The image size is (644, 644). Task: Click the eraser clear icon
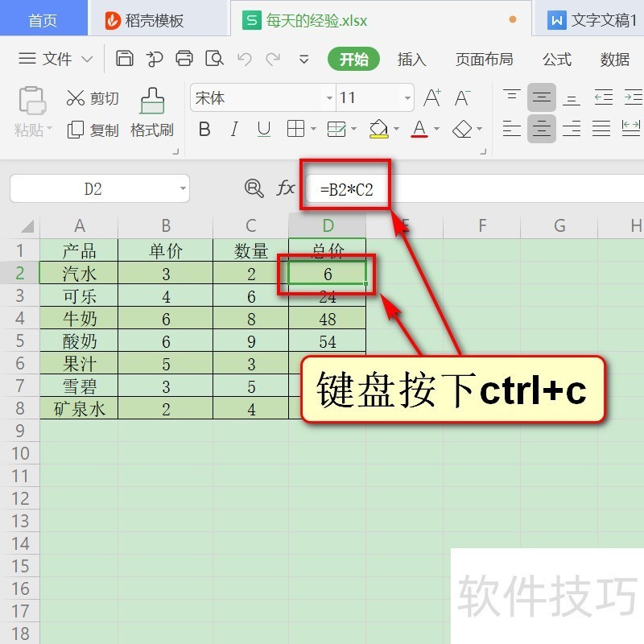coord(462,129)
